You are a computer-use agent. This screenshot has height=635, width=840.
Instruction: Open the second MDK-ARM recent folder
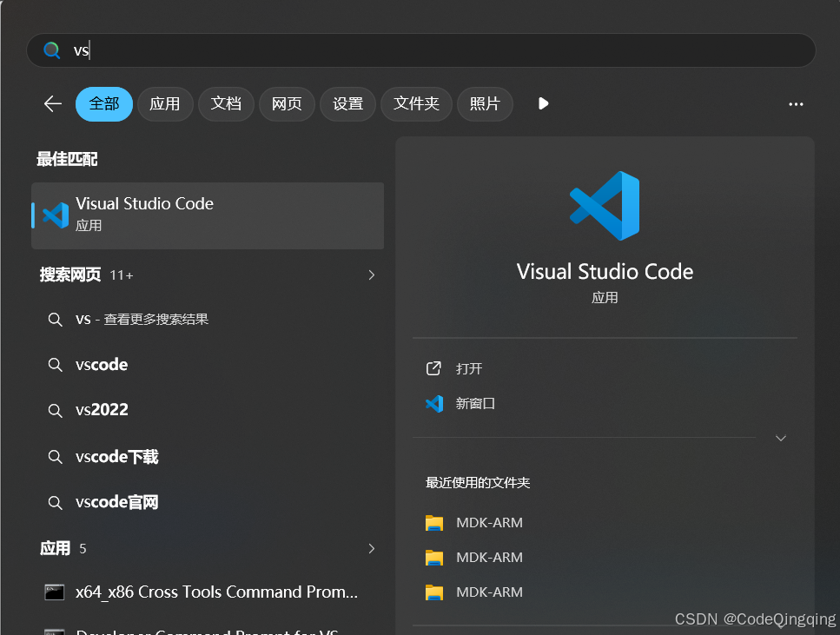(x=489, y=558)
